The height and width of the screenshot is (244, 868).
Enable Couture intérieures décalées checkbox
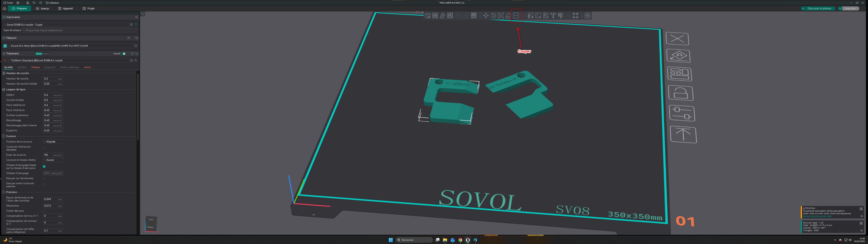(44, 148)
